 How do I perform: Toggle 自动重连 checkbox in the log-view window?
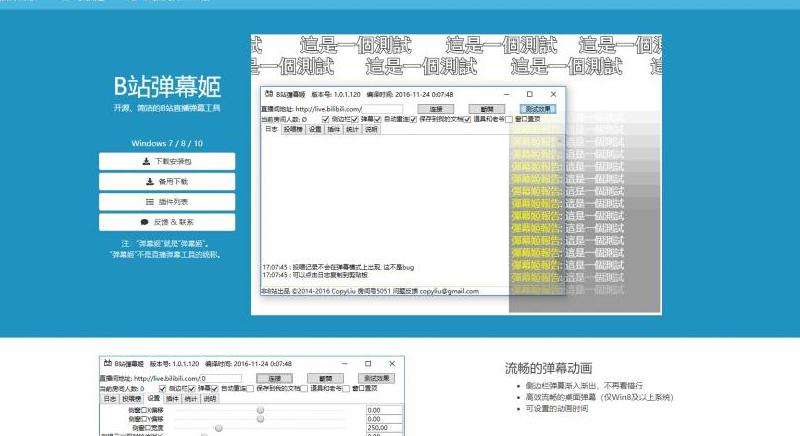[x=378, y=119]
